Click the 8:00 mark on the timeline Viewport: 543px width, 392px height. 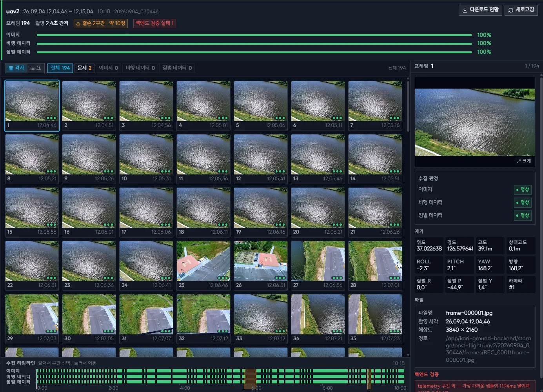pyautogui.click(x=328, y=388)
